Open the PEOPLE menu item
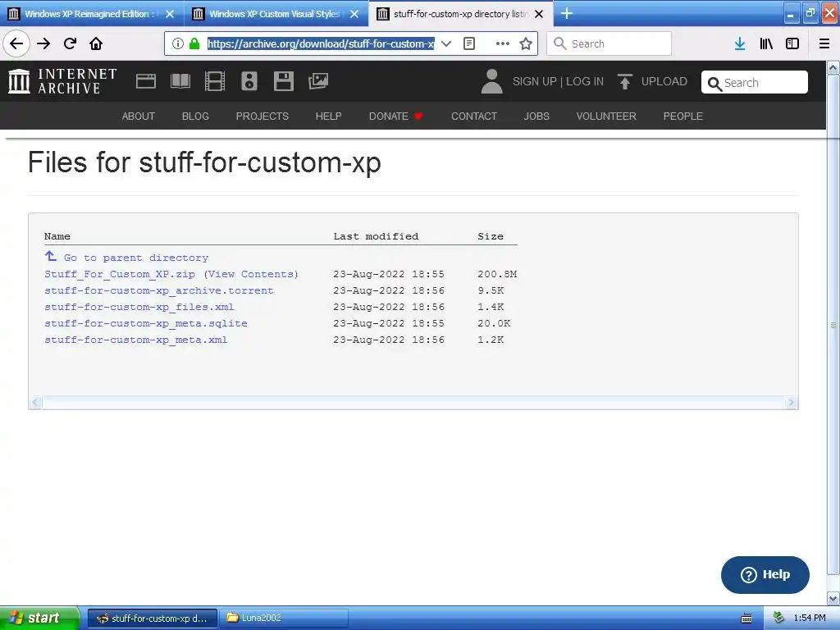 tap(682, 116)
